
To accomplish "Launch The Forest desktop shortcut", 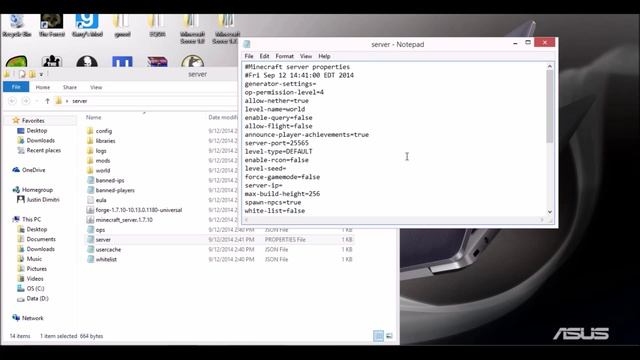I will click(51, 25).
